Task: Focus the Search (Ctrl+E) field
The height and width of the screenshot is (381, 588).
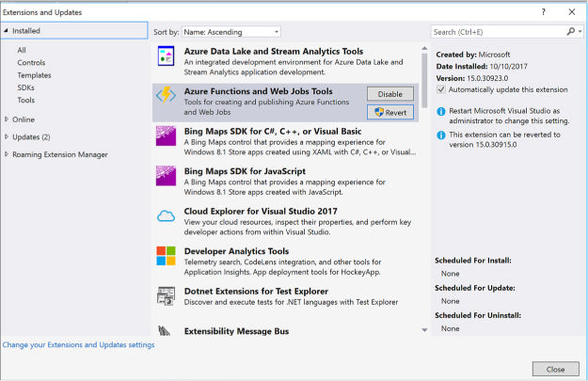Action: coord(498,32)
